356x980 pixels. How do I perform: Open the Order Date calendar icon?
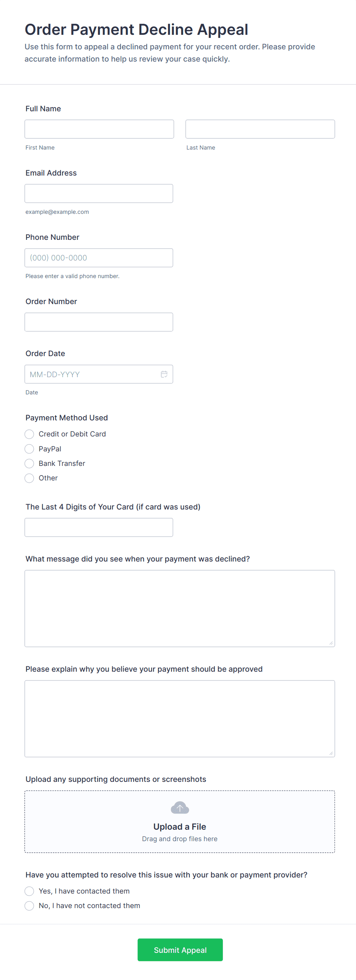(164, 374)
